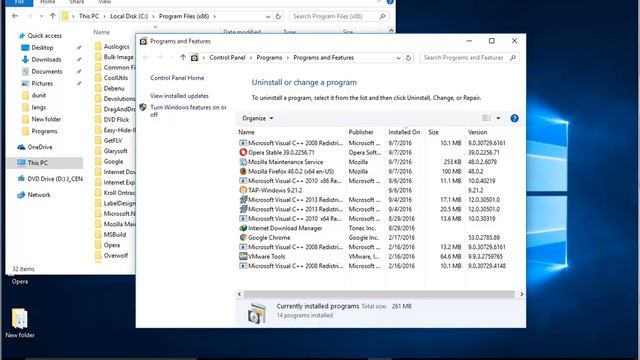Open the view options dropdown arrow next to layout icon
The height and width of the screenshot is (360, 640).
[498, 118]
